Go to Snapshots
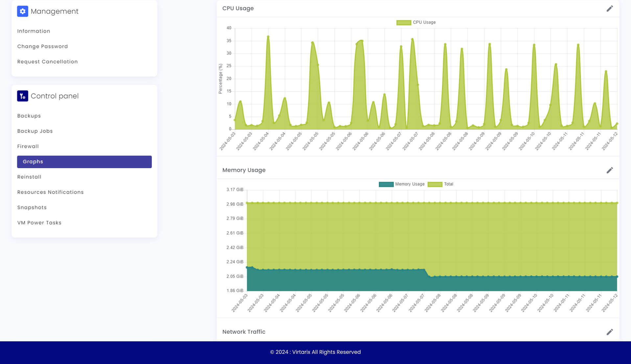 [x=32, y=208]
